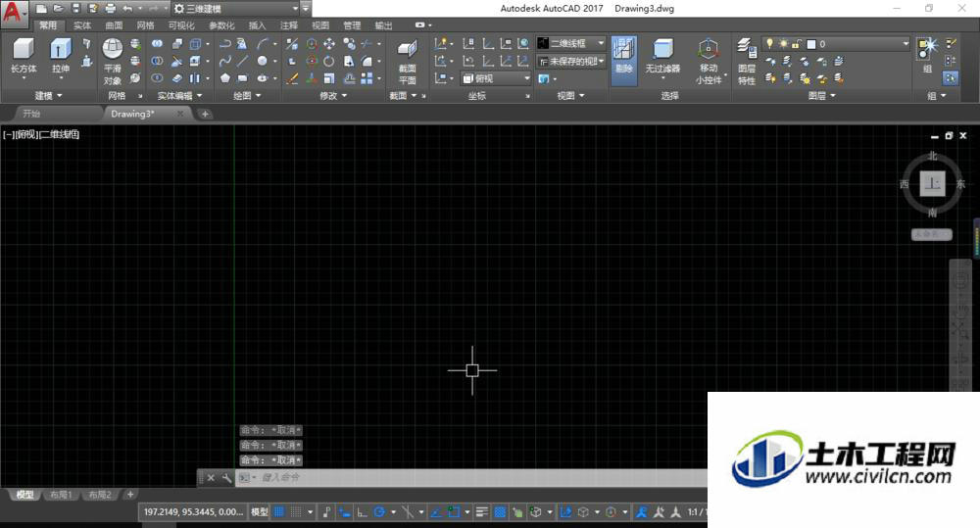Click the 无过滤器 selection filter button
This screenshot has height=528, width=980.
(662, 56)
